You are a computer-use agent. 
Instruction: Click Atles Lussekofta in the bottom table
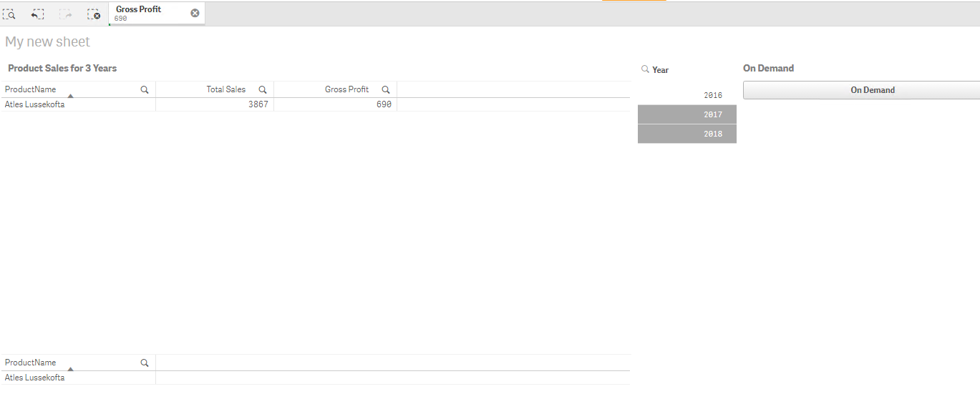[x=34, y=378]
